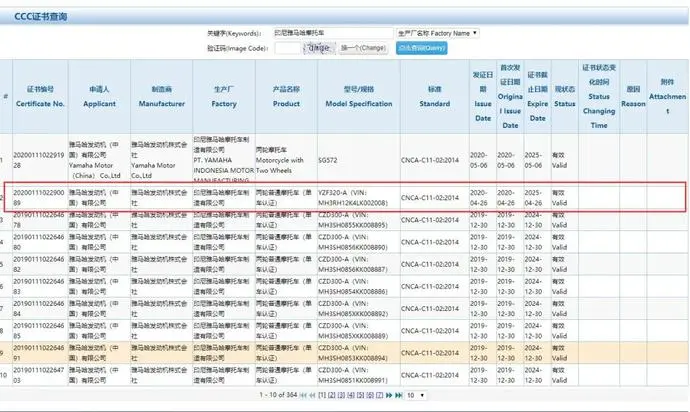The height and width of the screenshot is (412, 690).
Task: Click the Standard column header
Action: (x=435, y=96)
